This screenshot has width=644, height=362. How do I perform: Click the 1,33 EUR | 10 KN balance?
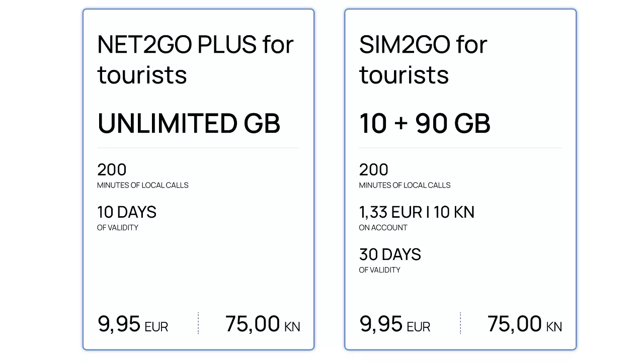coord(417,212)
